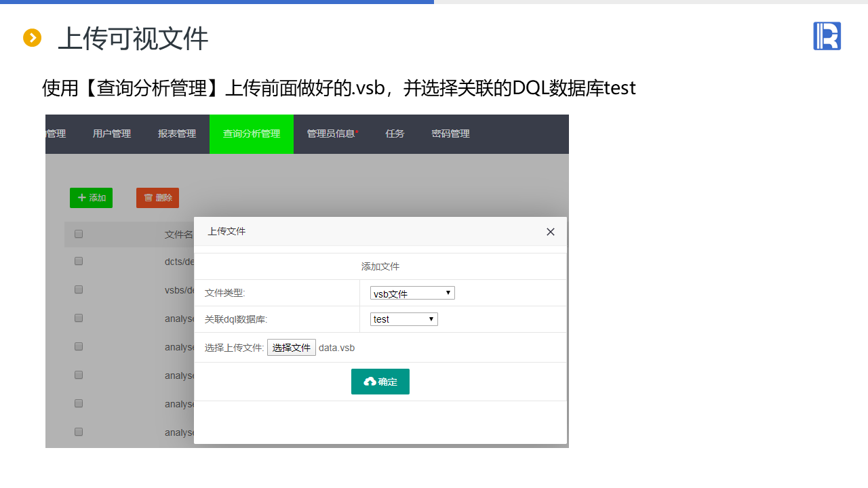Click the 上传文件 dialog title

226,232
